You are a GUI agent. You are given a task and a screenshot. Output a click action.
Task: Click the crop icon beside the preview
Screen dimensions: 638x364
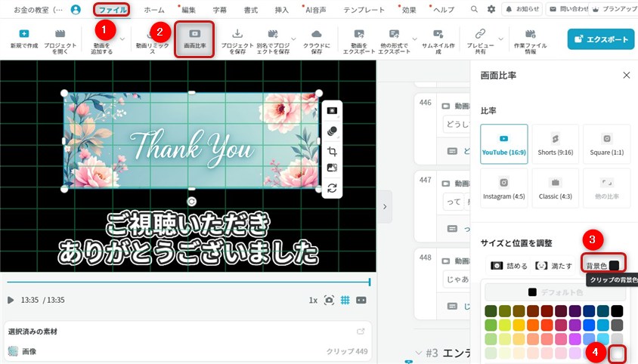(332, 150)
